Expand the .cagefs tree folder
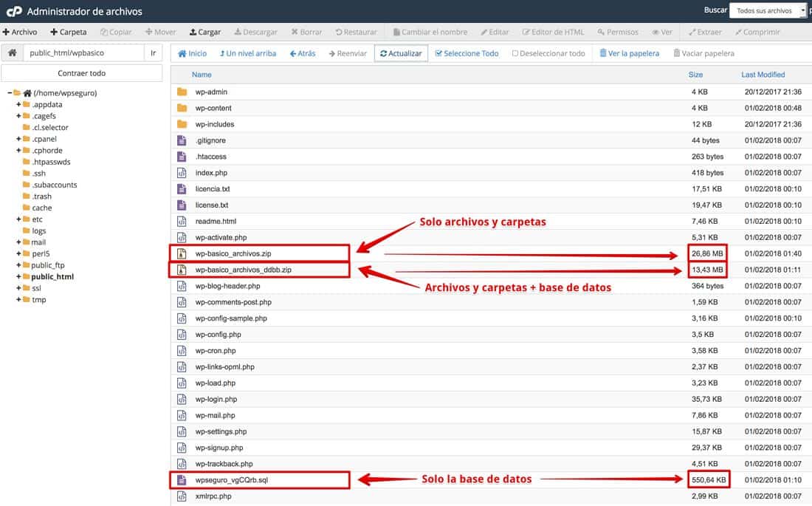This screenshot has height=506, width=812. pos(18,116)
